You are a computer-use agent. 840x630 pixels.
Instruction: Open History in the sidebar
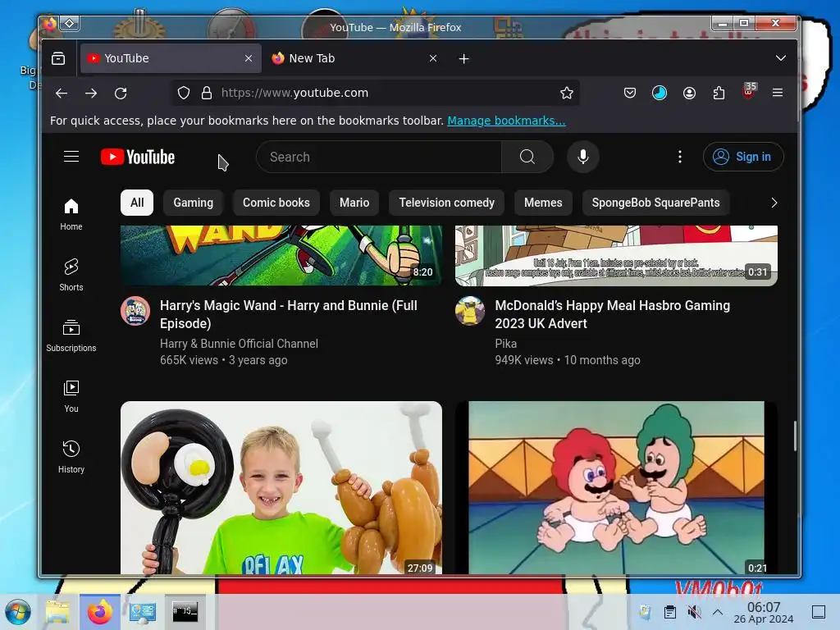pos(71,456)
